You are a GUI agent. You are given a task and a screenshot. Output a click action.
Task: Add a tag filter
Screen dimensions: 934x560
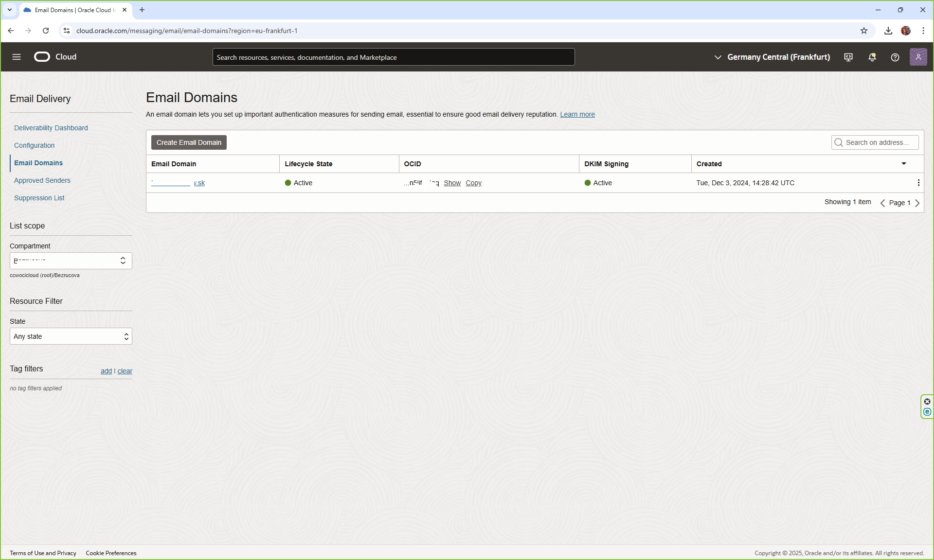pos(106,371)
